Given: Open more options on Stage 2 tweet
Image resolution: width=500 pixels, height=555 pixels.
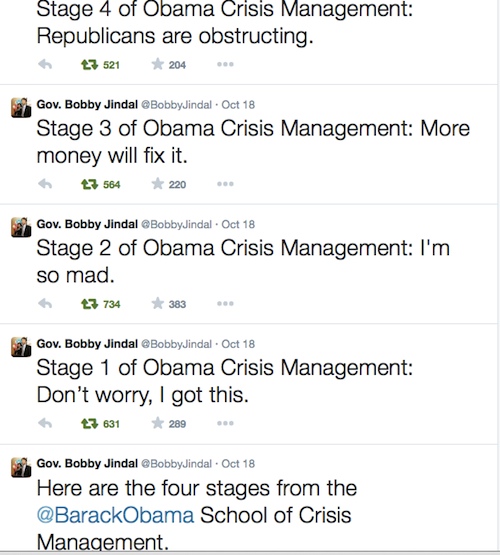Looking at the screenshot, I should (x=225, y=304).
